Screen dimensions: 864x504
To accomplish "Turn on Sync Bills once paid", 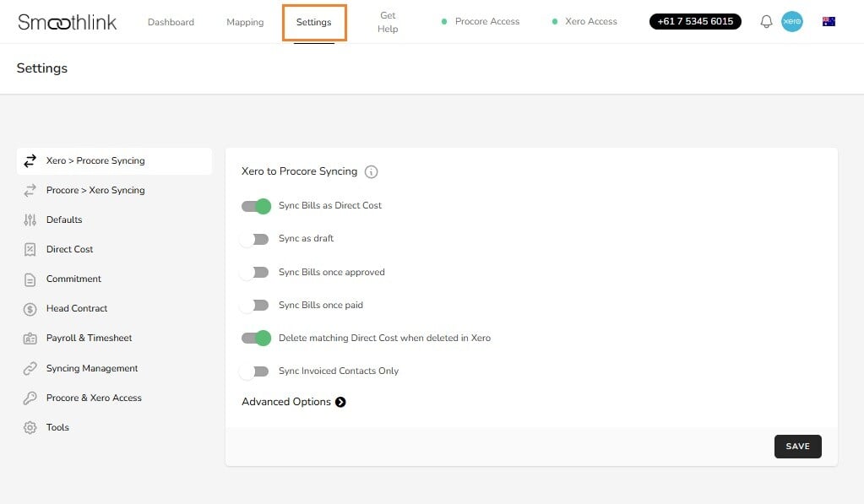I will click(x=256, y=305).
